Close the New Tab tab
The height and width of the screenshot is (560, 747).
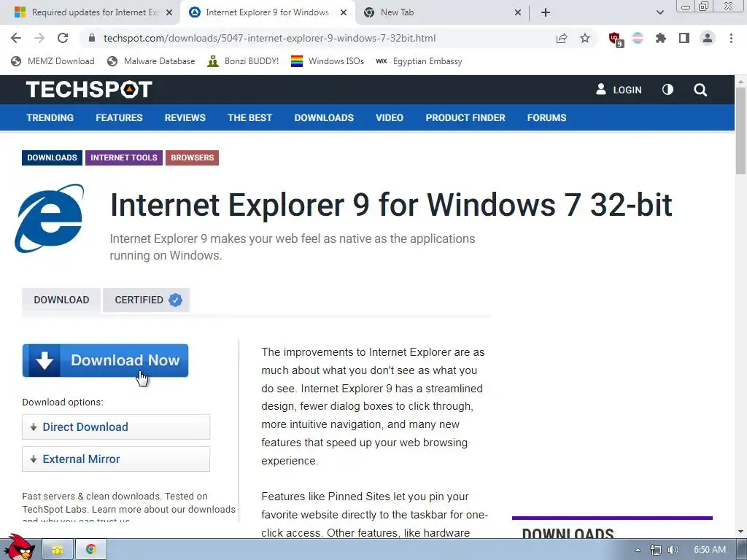[x=518, y=12]
